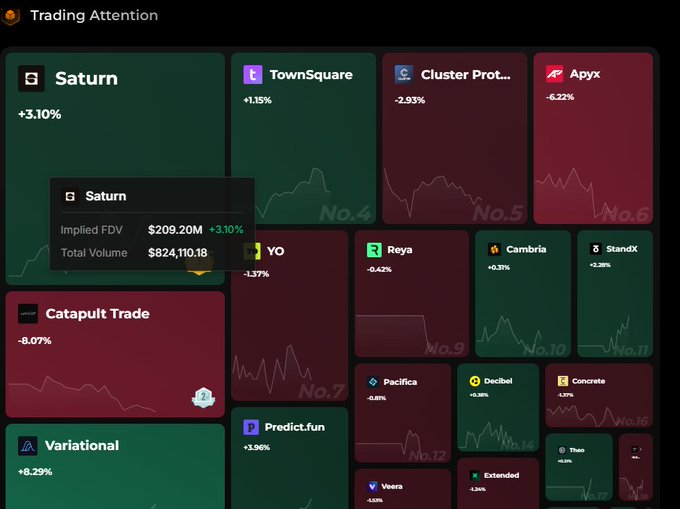Screen dimensions: 680x509
Task: Click the Catapult Trade logo
Action: click(28, 314)
